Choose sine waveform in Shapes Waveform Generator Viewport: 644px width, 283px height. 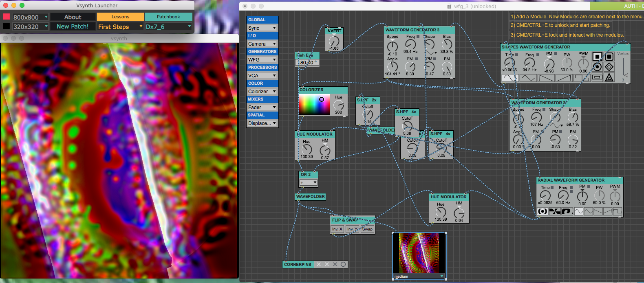coord(510,78)
